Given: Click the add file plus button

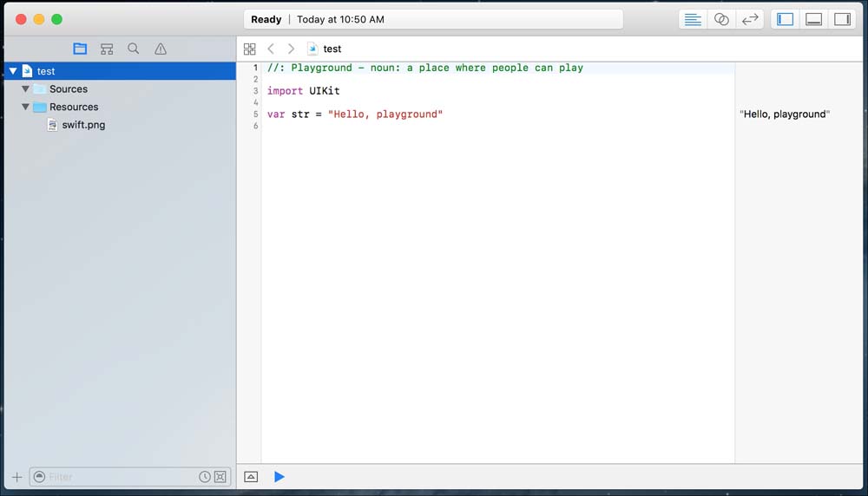Looking at the screenshot, I should [16, 477].
